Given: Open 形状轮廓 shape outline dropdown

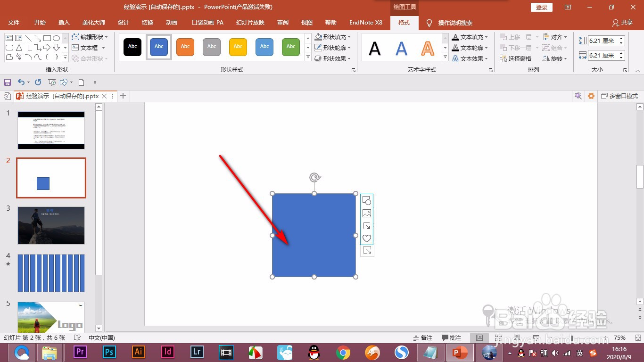Looking at the screenshot, I should click(x=333, y=48).
